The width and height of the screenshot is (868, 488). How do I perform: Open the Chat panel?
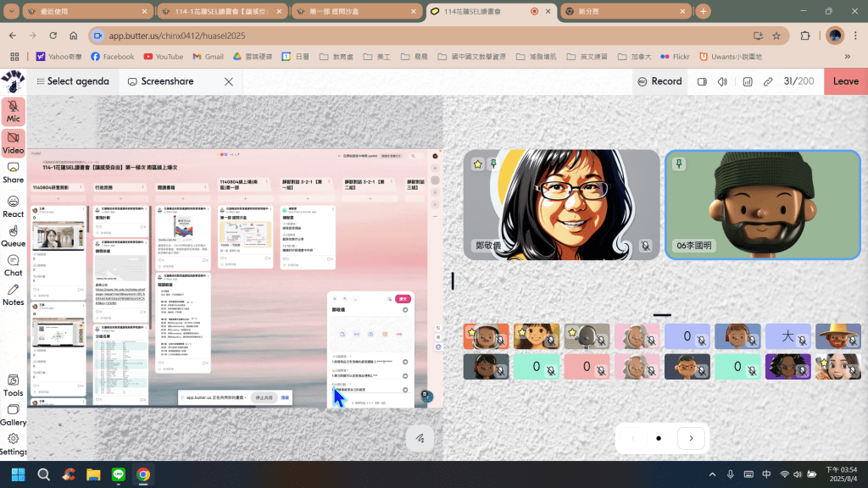click(14, 265)
